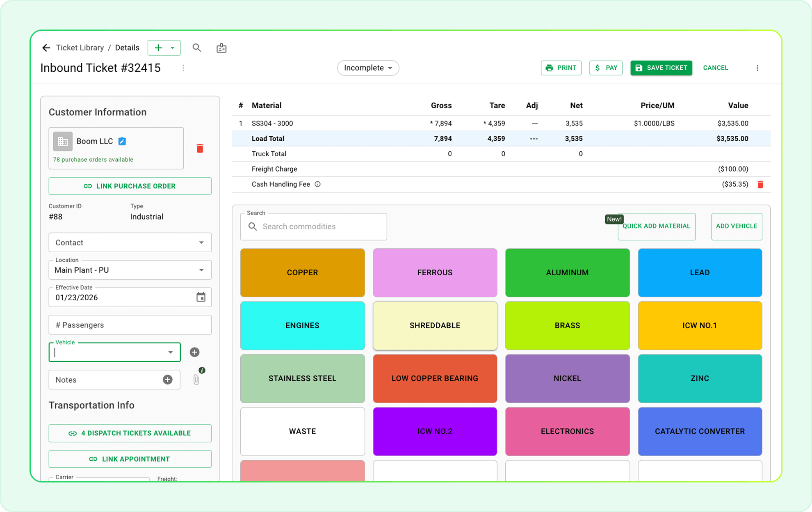Click the paperclip attachment icon
Image resolution: width=812 pixels, height=512 pixels.
[x=196, y=379]
